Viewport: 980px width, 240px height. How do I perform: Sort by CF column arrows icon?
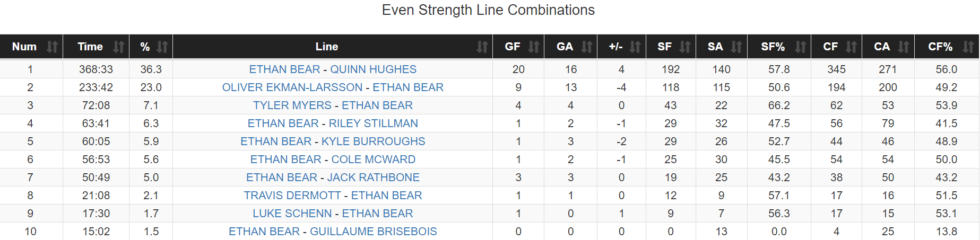tap(851, 47)
